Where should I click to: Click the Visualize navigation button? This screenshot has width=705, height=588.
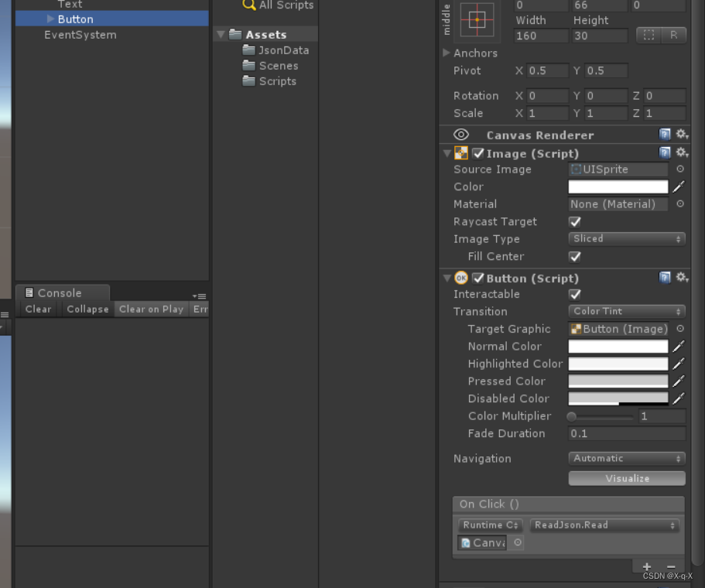[x=627, y=478]
